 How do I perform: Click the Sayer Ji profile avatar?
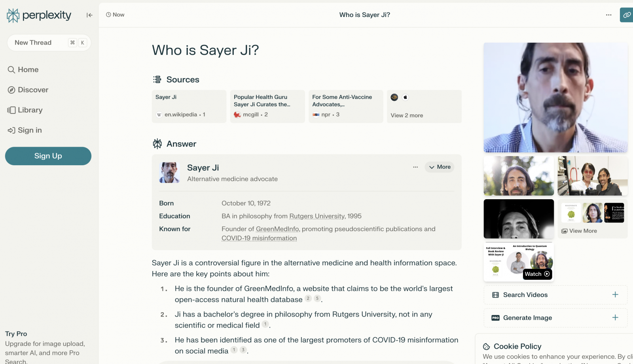(x=170, y=173)
